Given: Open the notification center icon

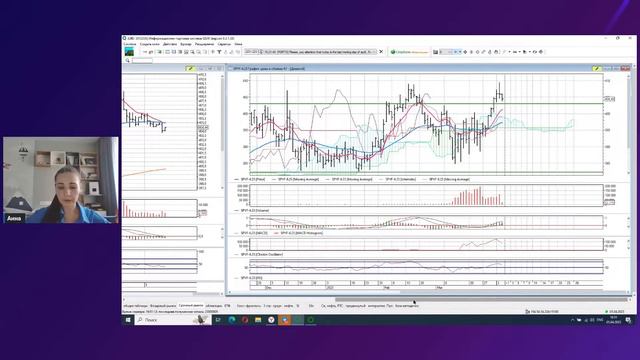Looking at the screenshot, I should point(628,320).
